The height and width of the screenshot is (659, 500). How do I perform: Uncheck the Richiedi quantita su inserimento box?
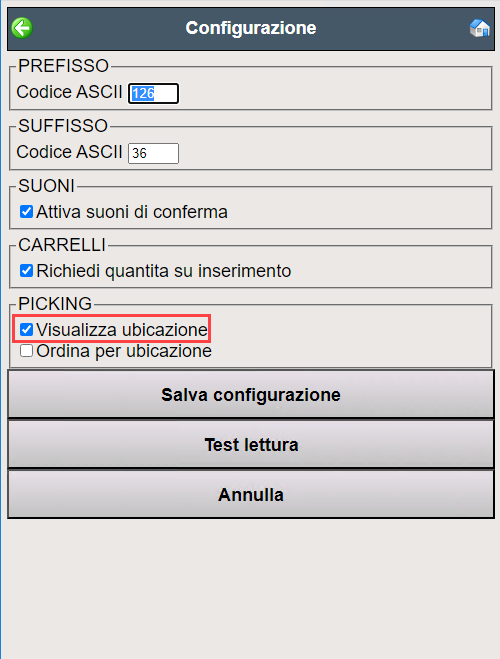click(x=26, y=271)
